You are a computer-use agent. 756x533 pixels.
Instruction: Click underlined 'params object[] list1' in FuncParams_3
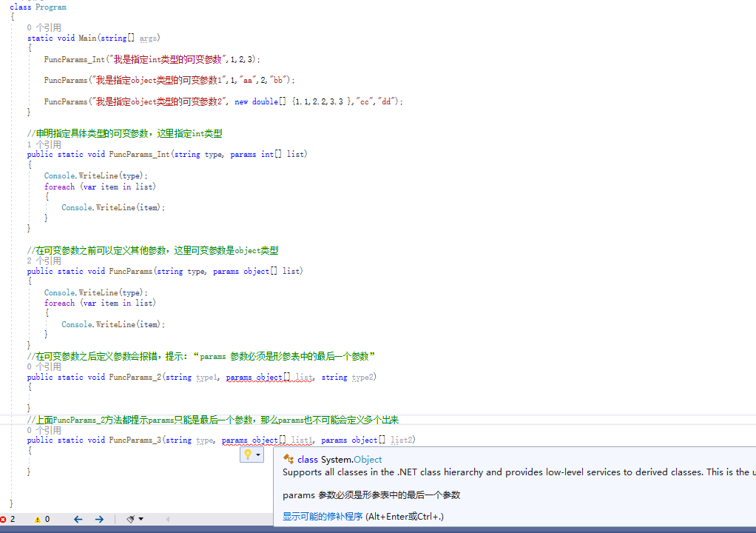pos(267,440)
